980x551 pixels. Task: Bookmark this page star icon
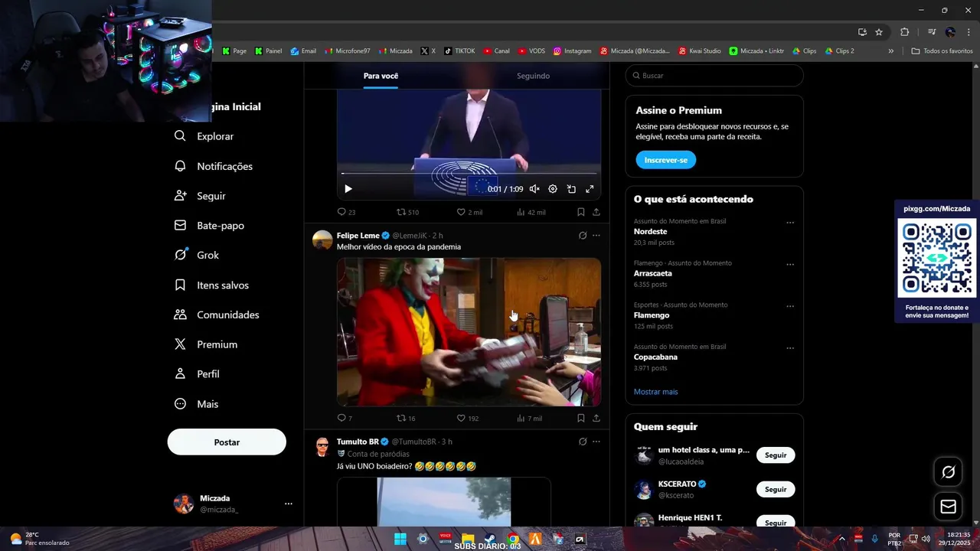click(x=879, y=32)
